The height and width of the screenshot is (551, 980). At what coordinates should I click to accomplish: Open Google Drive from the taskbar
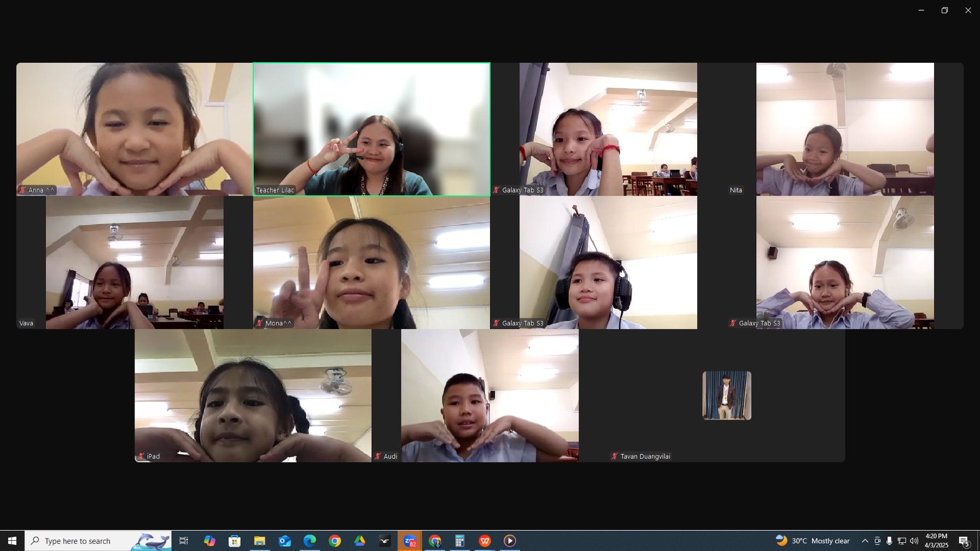coord(360,541)
